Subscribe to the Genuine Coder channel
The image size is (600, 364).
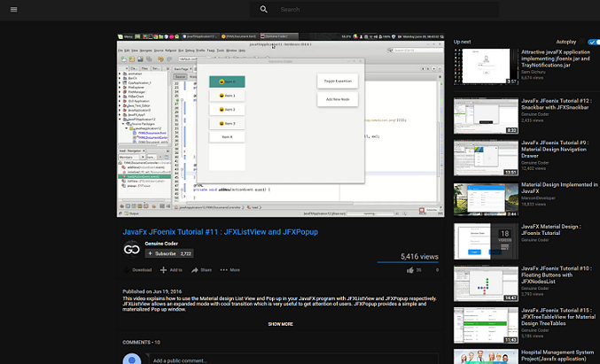(161, 253)
